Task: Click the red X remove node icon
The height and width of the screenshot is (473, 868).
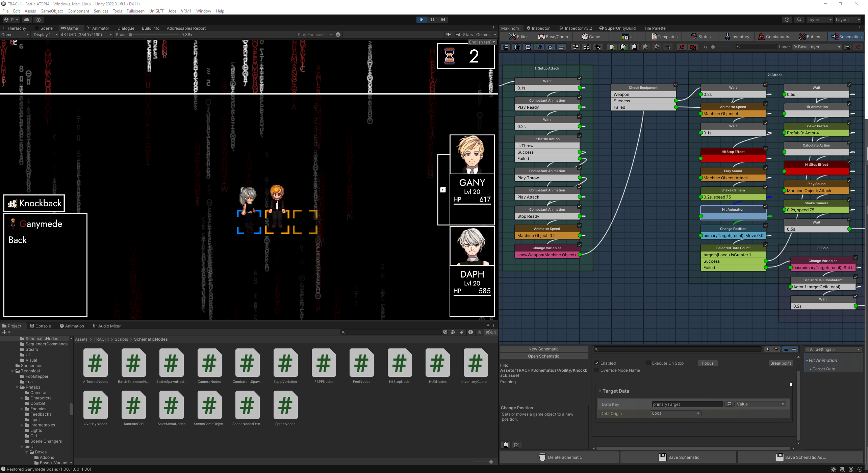Action: (682, 47)
